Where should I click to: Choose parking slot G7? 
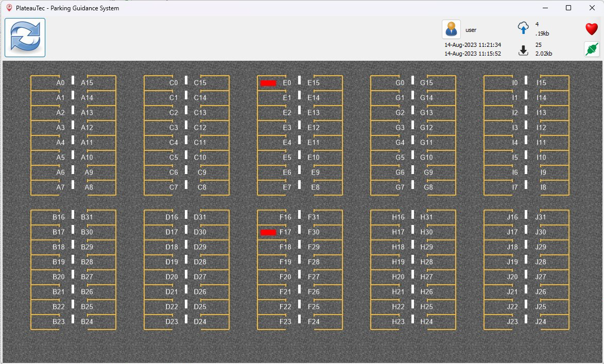point(400,187)
